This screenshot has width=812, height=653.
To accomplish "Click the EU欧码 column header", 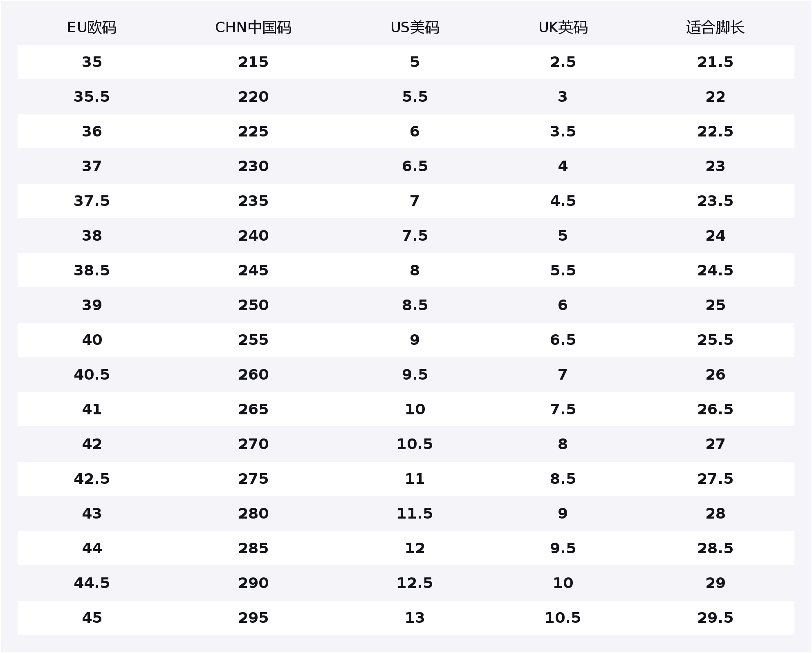I will [92, 28].
